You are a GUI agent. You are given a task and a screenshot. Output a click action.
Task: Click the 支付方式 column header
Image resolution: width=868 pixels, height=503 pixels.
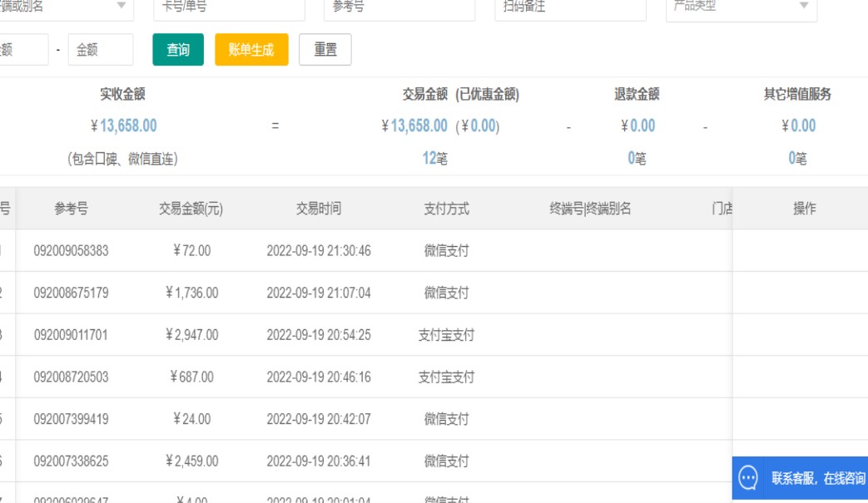click(x=447, y=209)
